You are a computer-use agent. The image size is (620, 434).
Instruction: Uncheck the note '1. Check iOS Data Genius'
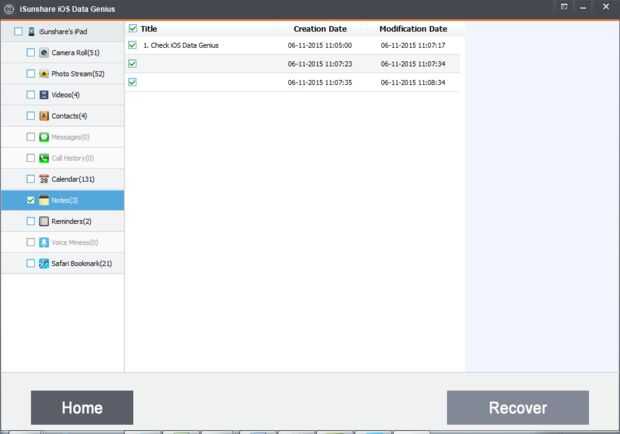click(132, 45)
